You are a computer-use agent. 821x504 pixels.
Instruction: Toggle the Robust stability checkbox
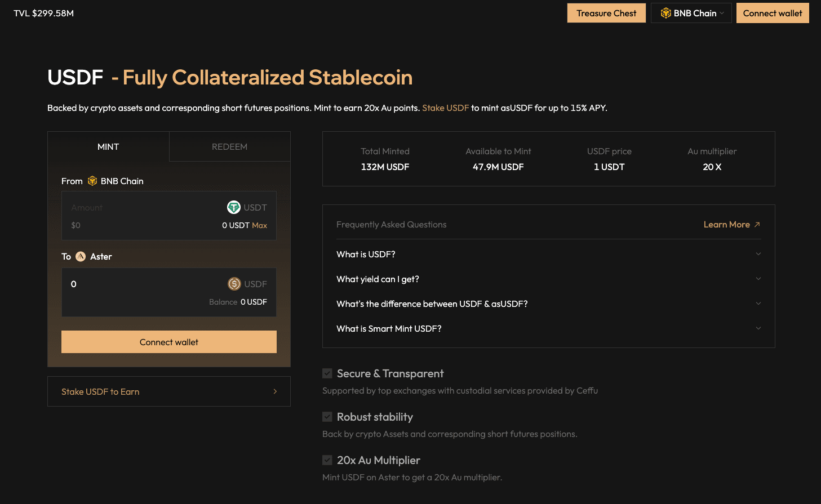click(327, 417)
